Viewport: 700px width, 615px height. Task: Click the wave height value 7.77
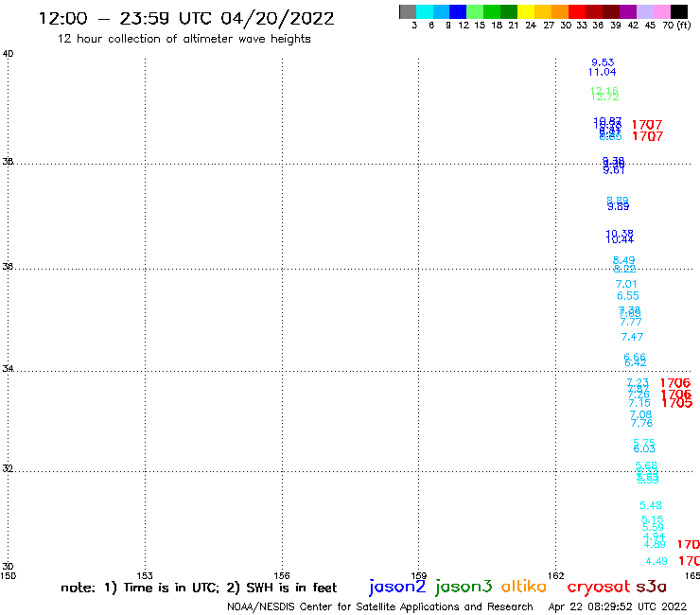[631, 322]
